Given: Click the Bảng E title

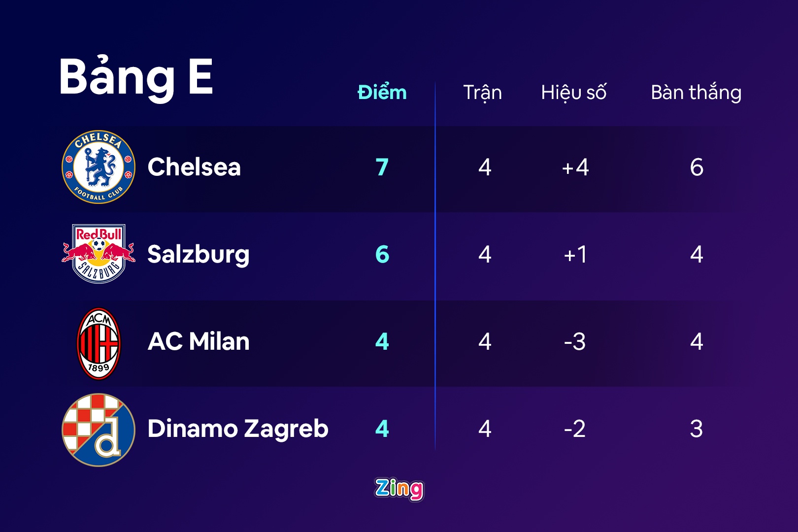Looking at the screenshot, I should pos(136,77).
